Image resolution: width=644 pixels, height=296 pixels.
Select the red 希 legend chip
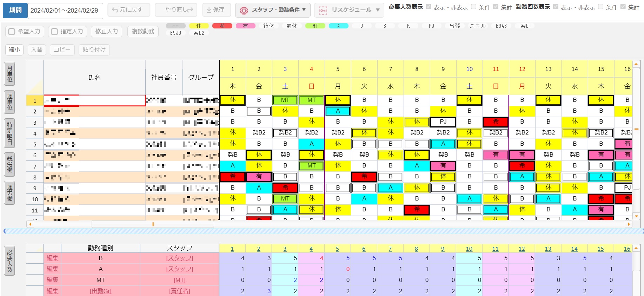coord(222,26)
